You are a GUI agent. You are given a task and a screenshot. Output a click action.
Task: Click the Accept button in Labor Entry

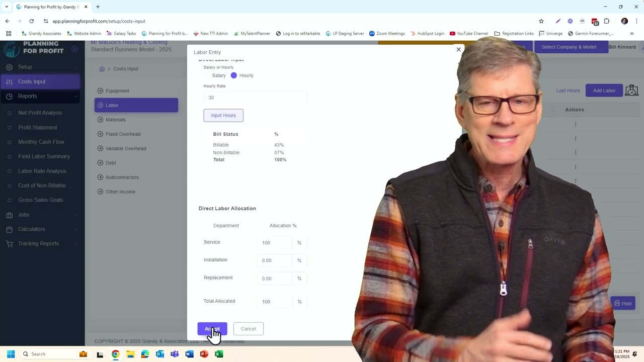pos(212,329)
